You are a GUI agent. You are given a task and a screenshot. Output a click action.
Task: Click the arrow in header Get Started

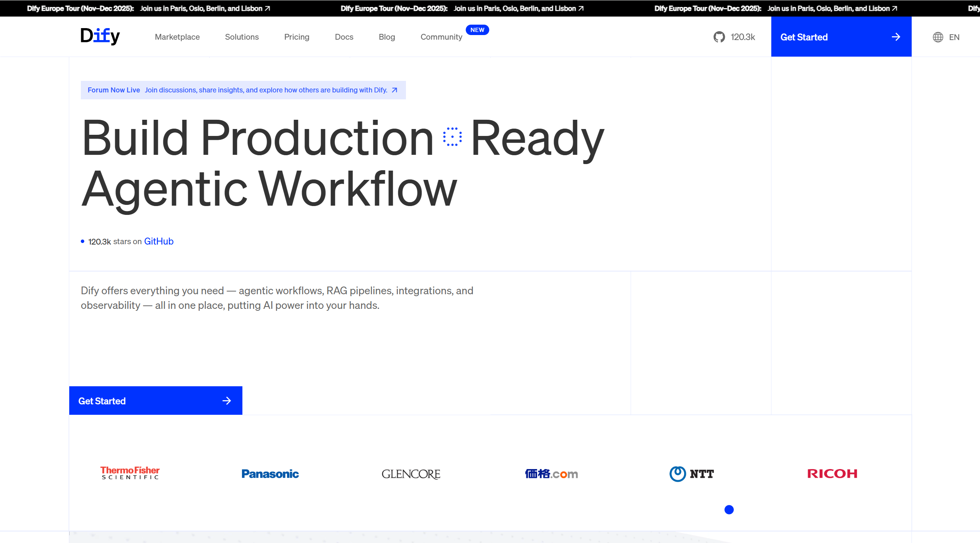(896, 37)
